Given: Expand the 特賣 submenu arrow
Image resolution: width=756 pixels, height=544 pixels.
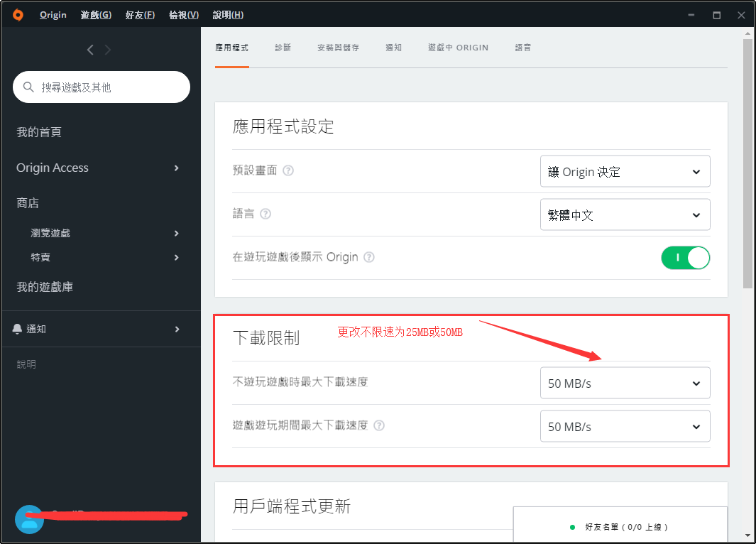Looking at the screenshot, I should click(177, 258).
